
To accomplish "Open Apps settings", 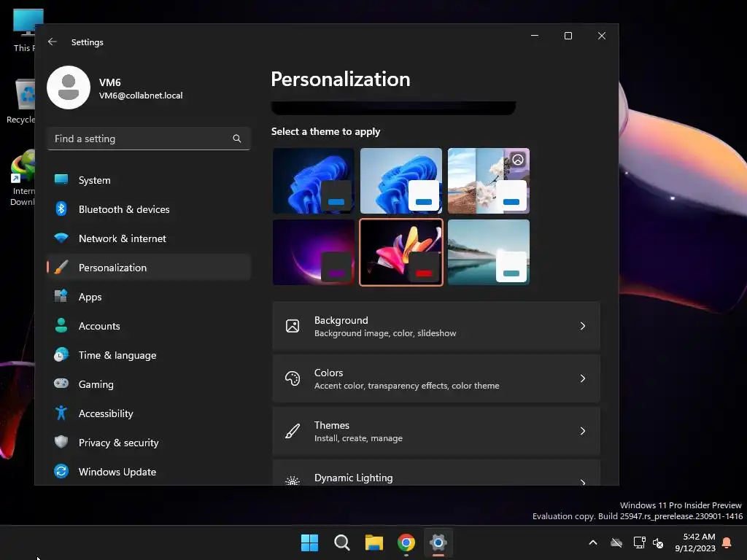I will (x=149, y=297).
